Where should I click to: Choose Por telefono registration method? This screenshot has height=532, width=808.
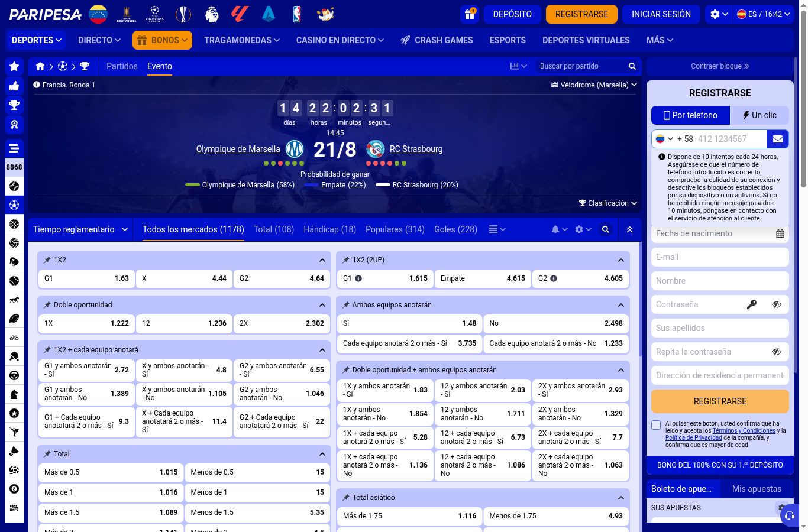(690, 115)
